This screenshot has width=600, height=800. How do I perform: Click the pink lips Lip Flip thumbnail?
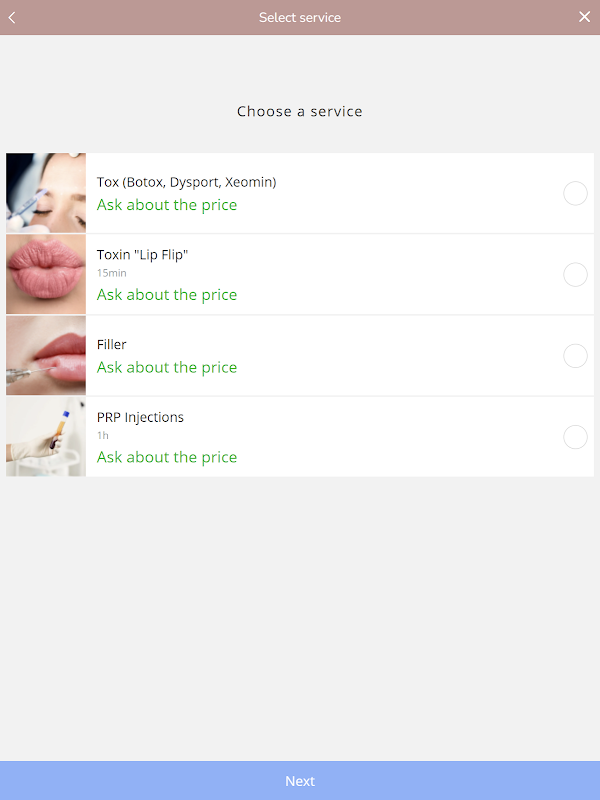click(46, 274)
